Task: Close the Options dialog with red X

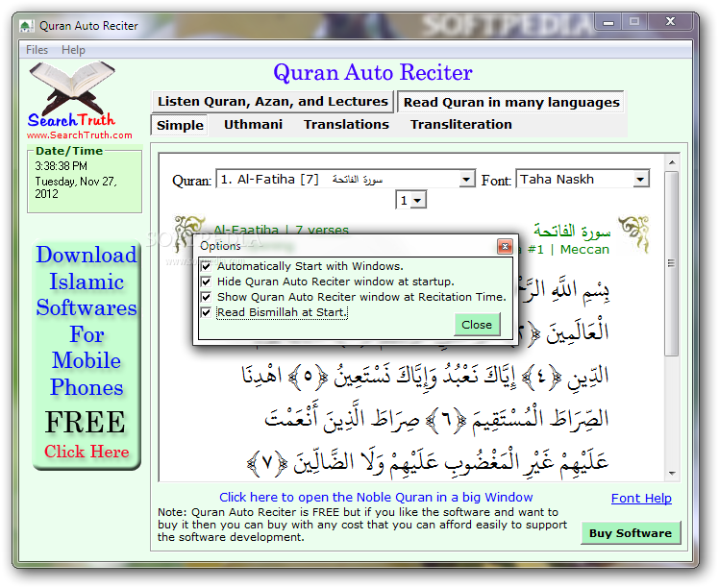Action: [505, 247]
